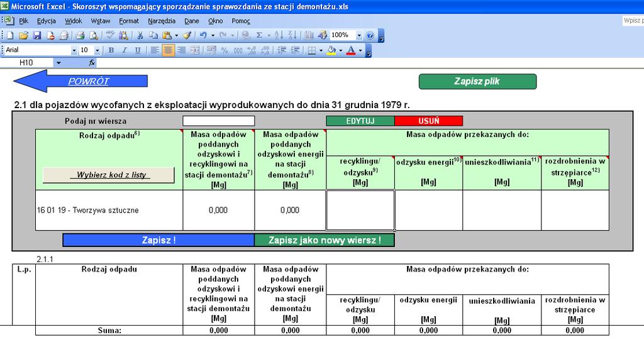Screen dimensions: 644x347
Task: Open the Name Box dropdown arrow
Action: pos(58,63)
